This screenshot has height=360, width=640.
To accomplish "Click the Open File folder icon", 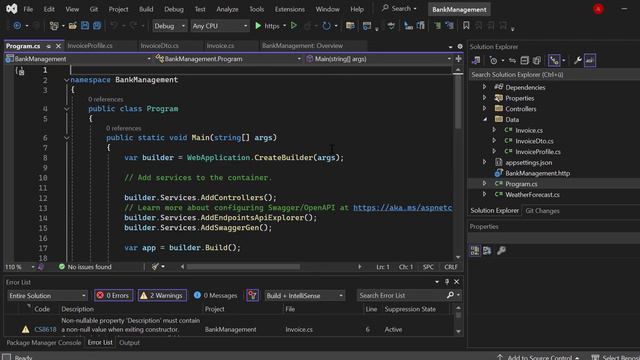I will [73, 26].
